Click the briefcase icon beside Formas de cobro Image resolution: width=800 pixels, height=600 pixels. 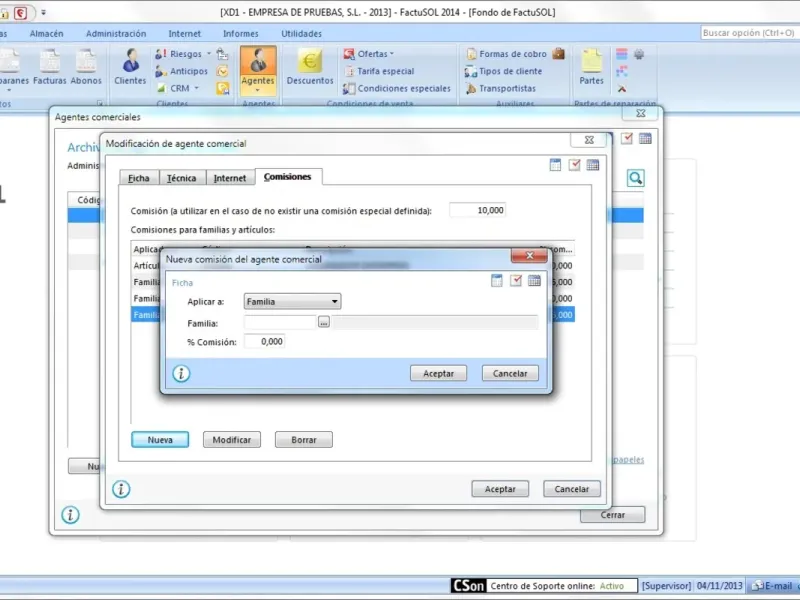coord(559,54)
